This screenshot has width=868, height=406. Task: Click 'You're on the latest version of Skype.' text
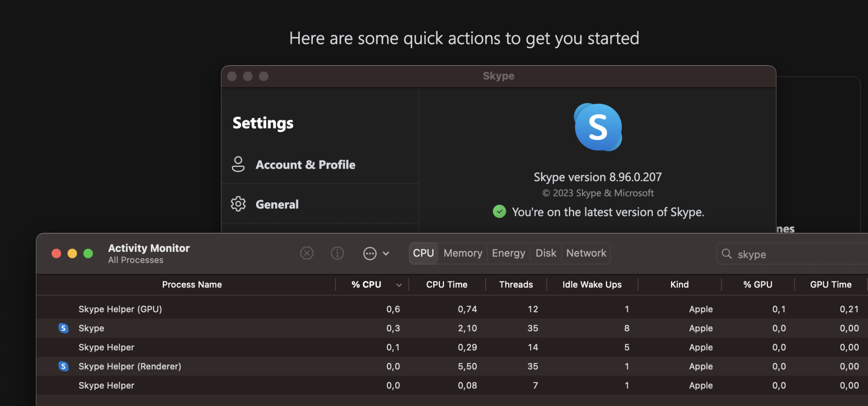coord(608,212)
